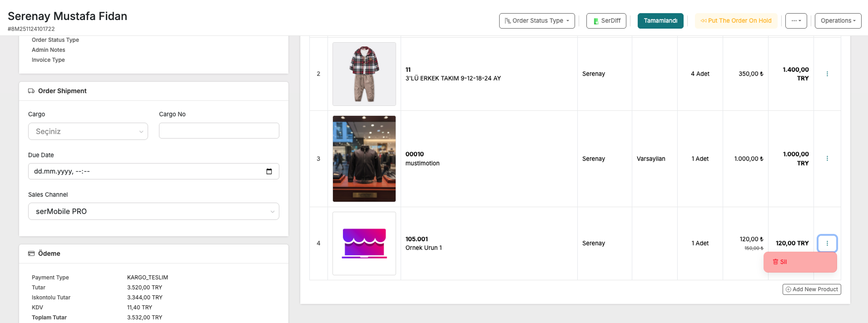Click Put The Order On Hold
The width and height of the screenshot is (868, 323).
pyautogui.click(x=736, y=21)
